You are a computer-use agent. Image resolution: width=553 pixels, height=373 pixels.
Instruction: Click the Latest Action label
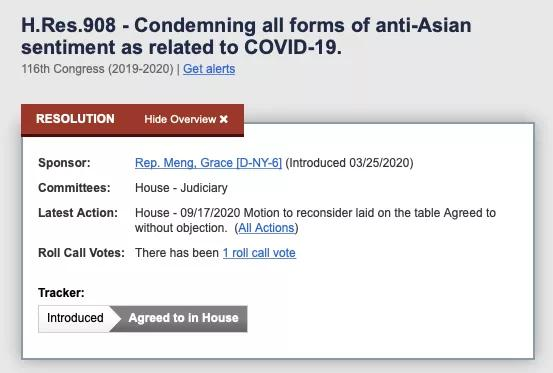click(78, 213)
